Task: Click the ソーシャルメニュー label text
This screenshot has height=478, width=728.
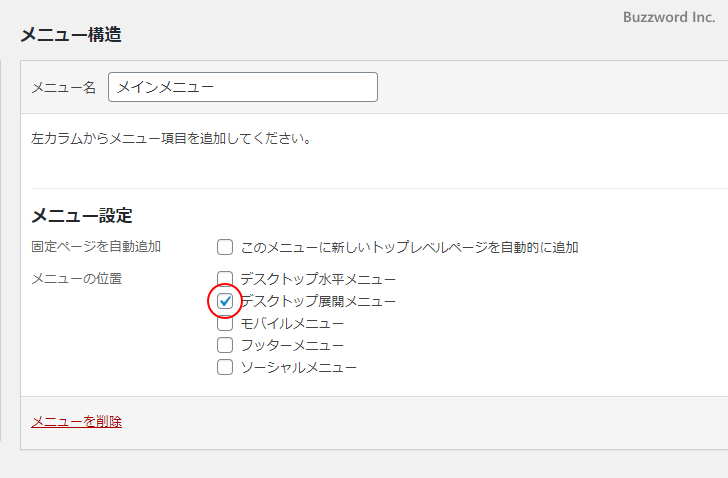Action: [298, 367]
